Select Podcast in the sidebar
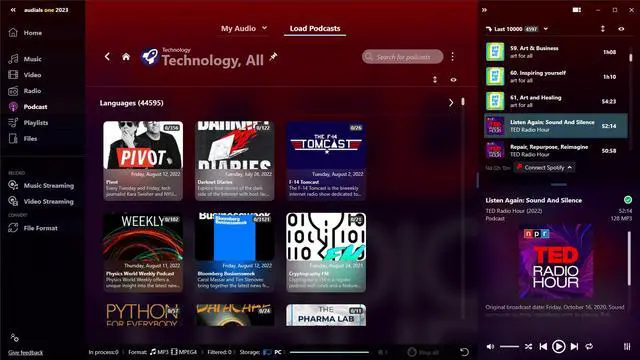 point(28,107)
